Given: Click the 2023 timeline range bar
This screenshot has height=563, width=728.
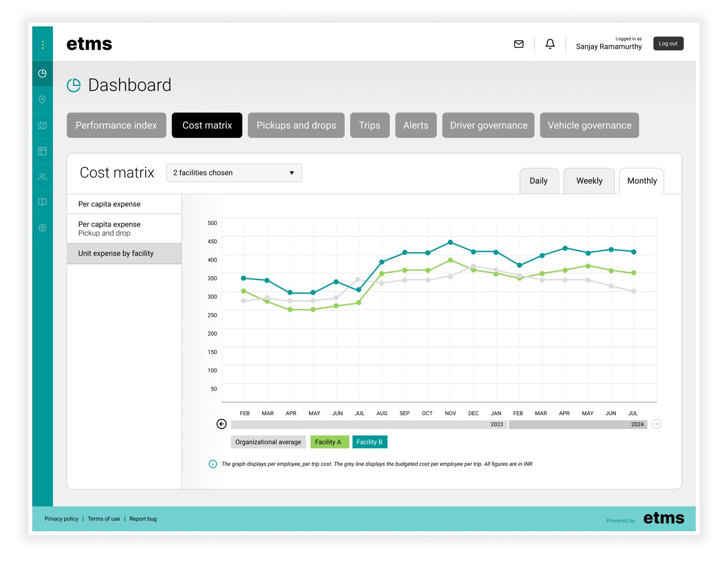Looking at the screenshot, I should 369,424.
